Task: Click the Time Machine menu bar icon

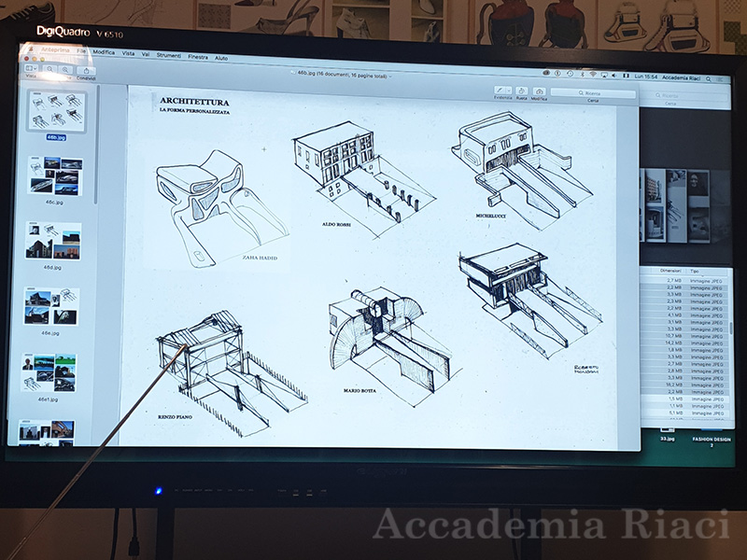Action: pos(570,74)
